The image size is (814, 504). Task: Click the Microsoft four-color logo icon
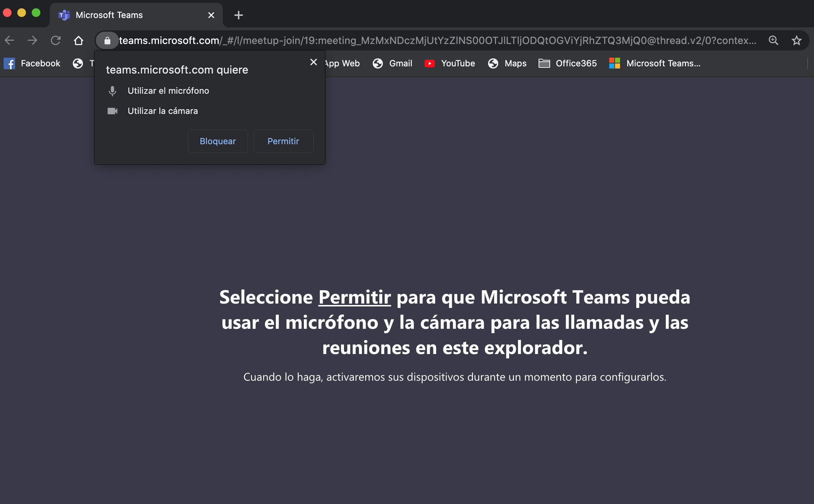615,63
